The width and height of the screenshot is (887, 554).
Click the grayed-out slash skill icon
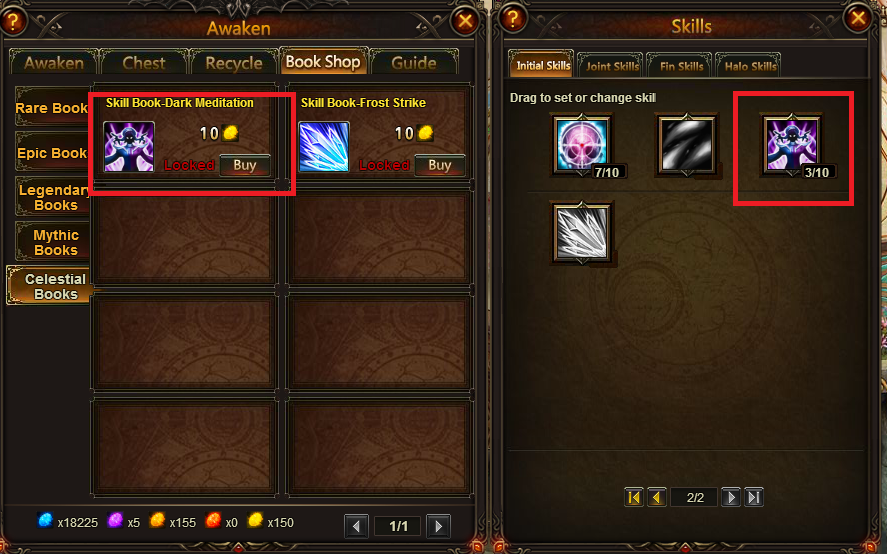click(x=686, y=144)
